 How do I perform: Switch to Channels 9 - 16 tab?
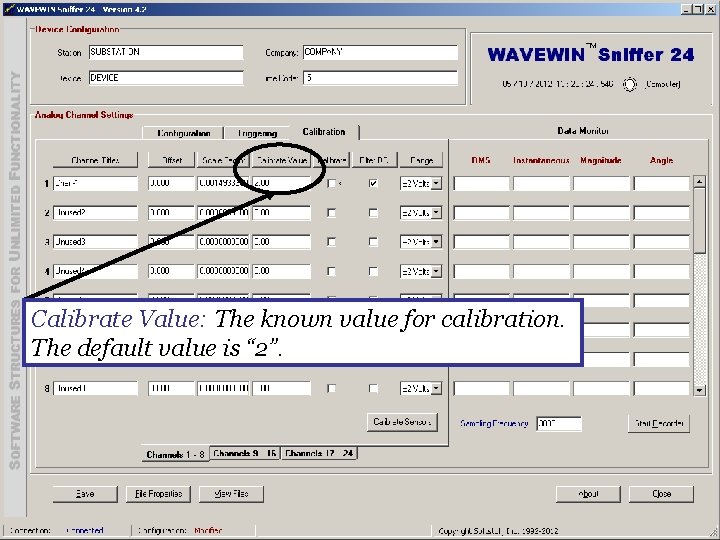[x=245, y=453]
